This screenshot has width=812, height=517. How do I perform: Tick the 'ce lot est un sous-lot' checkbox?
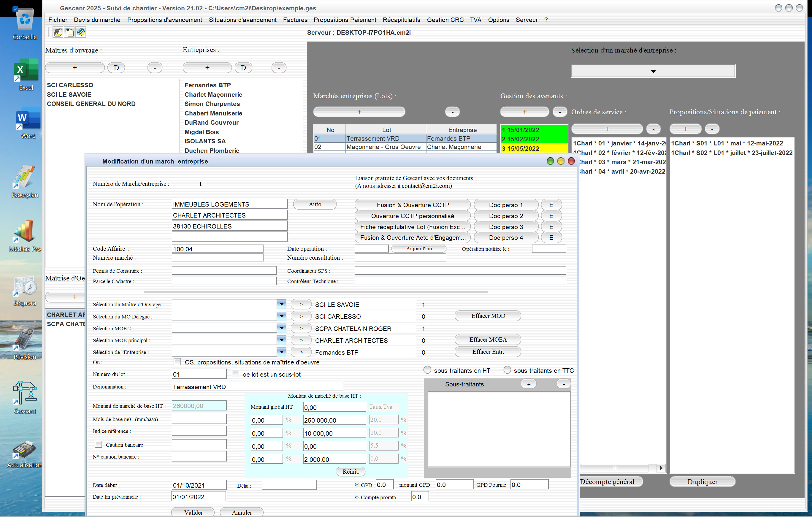(x=236, y=374)
